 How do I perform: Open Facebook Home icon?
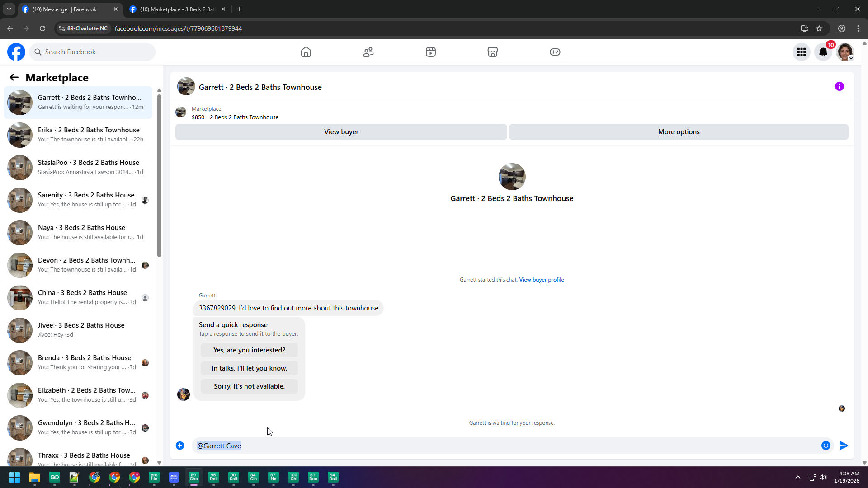click(306, 52)
